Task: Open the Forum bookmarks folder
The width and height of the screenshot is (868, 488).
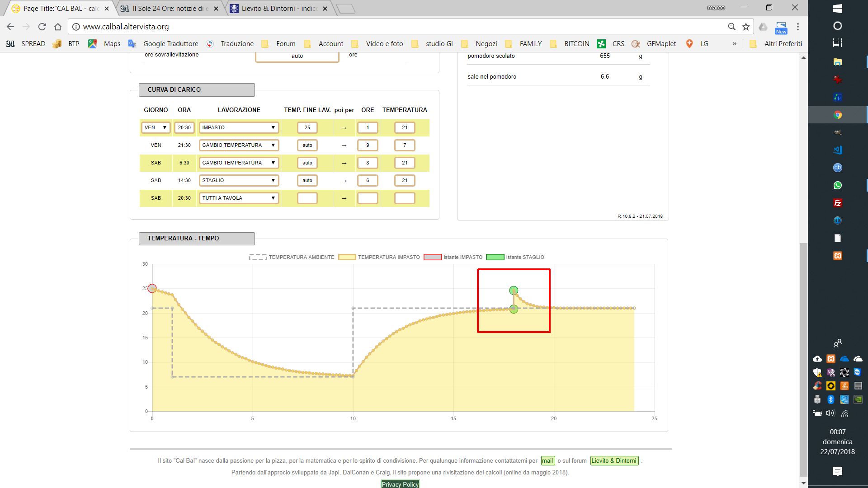Action: click(278, 44)
